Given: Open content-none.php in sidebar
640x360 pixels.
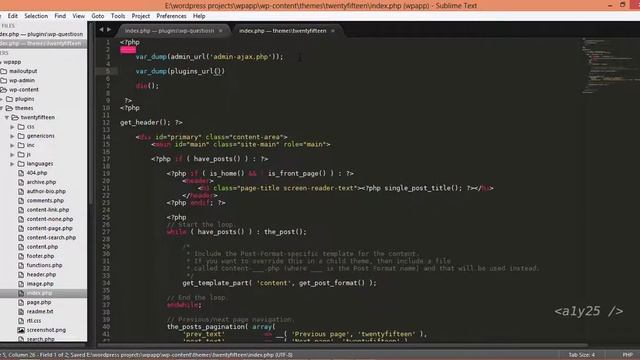Looking at the screenshot, I should pyautogui.click(x=50, y=219).
